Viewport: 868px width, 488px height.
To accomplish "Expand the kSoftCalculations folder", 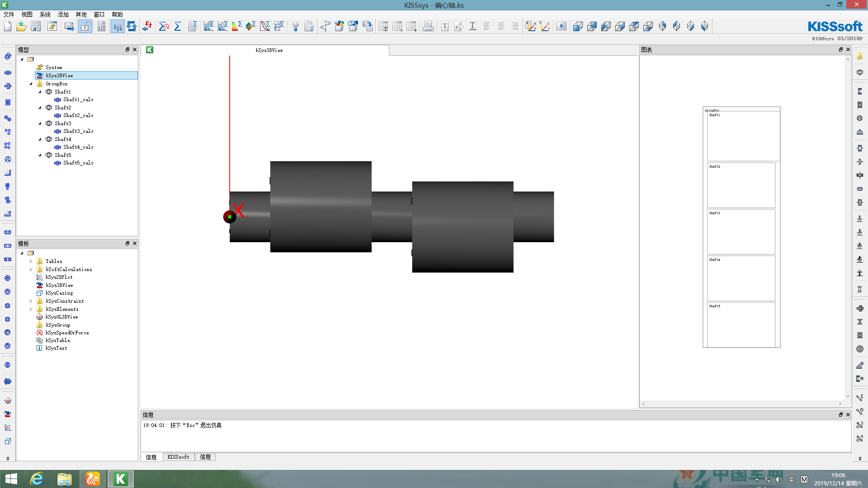I will click(x=31, y=269).
